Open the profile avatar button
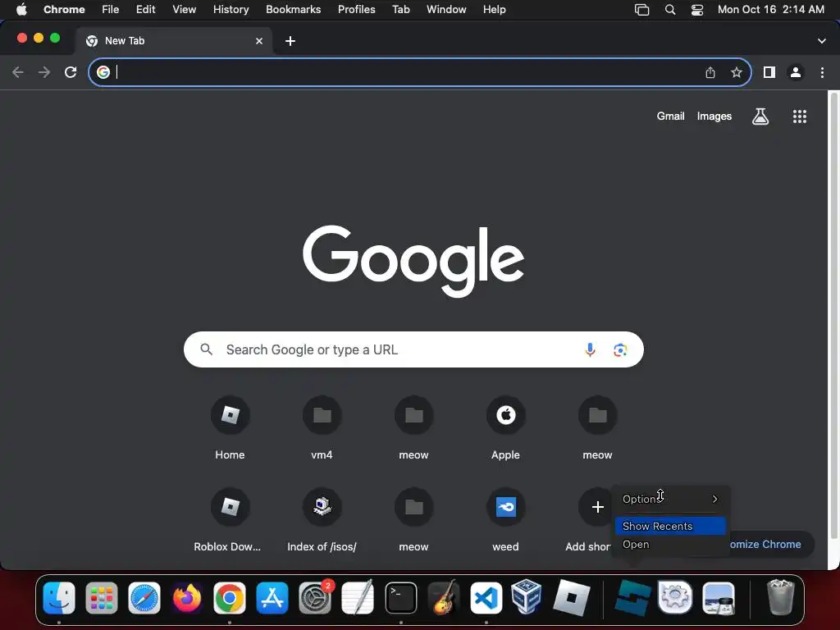 pyautogui.click(x=796, y=72)
